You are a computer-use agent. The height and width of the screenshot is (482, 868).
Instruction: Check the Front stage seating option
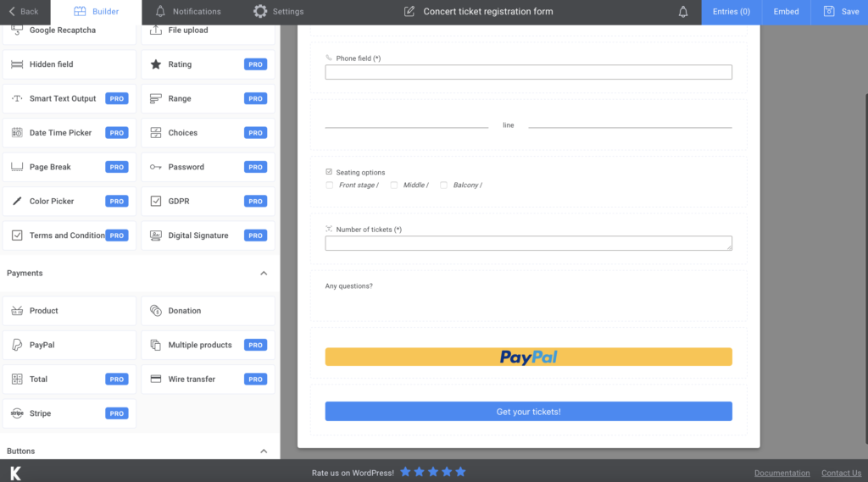coord(330,186)
